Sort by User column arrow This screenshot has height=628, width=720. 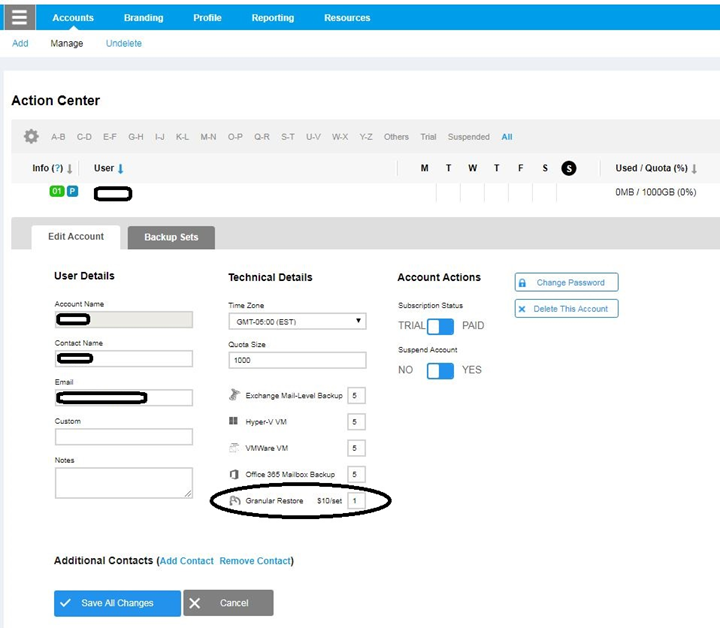[121, 169]
